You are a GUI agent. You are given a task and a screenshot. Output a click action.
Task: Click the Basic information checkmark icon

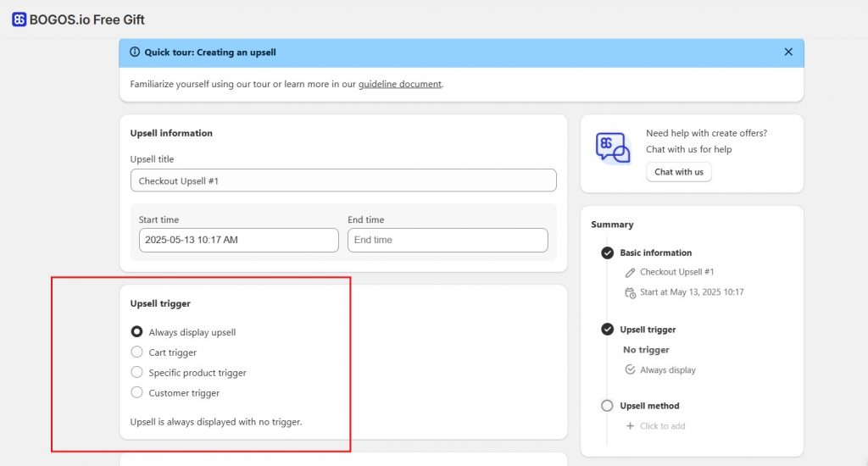(607, 252)
